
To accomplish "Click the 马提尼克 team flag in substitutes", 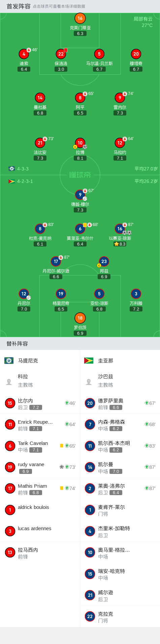I will coord(9,360).
